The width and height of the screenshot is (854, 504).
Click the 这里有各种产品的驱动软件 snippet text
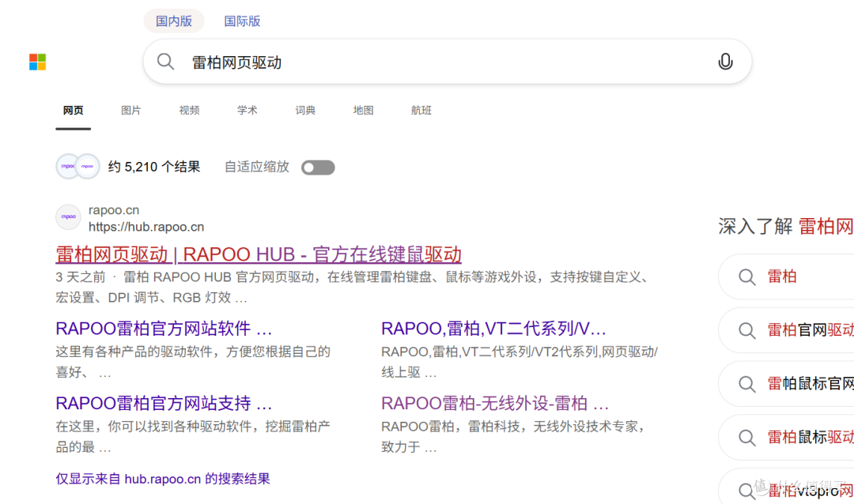click(x=193, y=362)
